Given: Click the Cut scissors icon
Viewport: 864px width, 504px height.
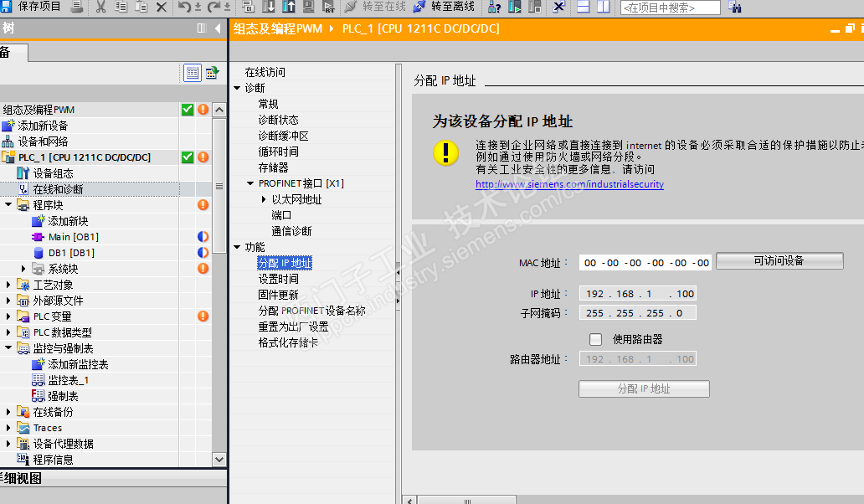Looking at the screenshot, I should coord(100,7).
